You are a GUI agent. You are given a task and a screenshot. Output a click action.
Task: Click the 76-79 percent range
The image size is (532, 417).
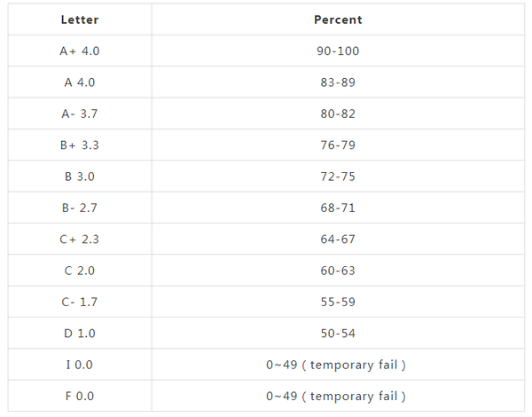click(338, 146)
